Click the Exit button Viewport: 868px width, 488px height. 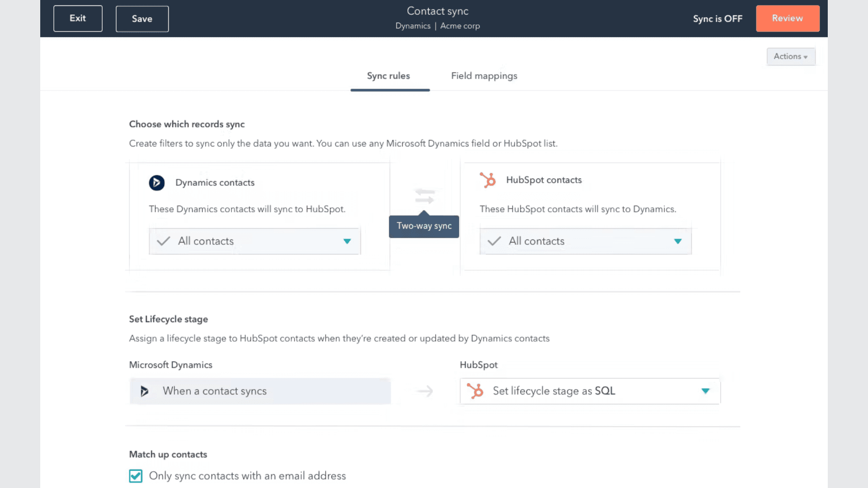[78, 19]
